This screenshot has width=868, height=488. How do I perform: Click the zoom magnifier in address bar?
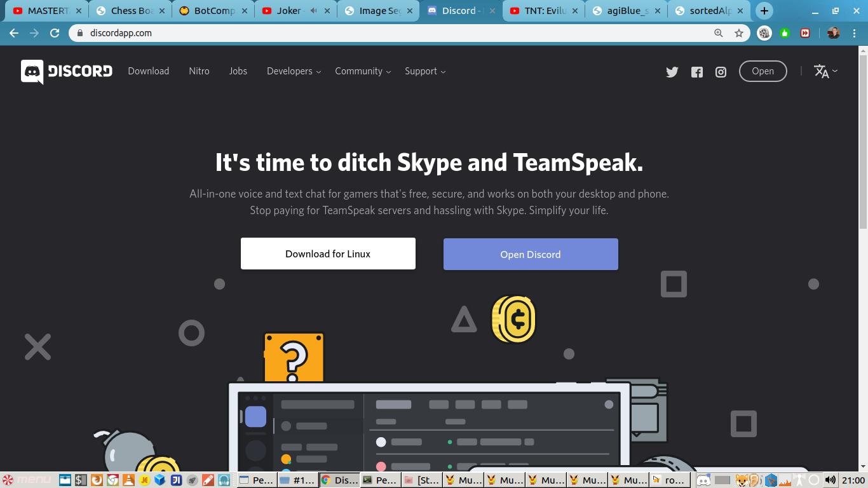(x=719, y=33)
